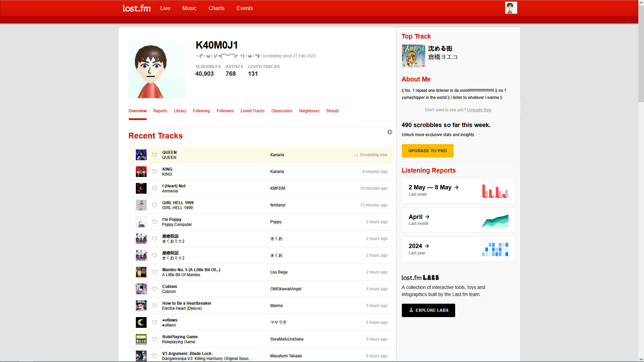The height and width of the screenshot is (362, 644).
Task: Open top track 沈める街 link
Action: click(x=440, y=49)
